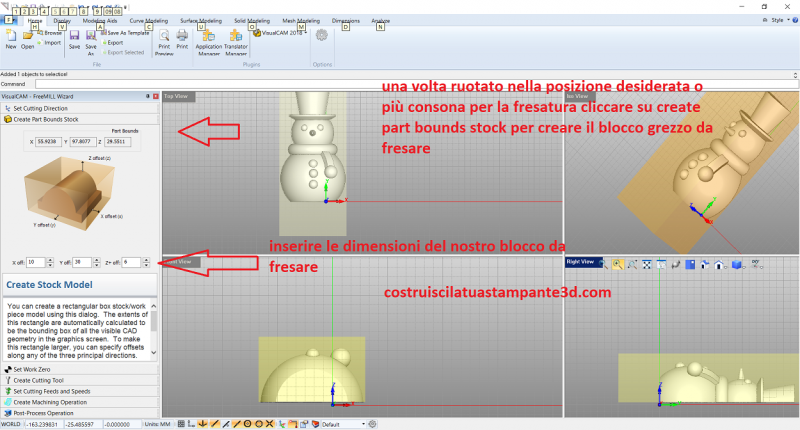Pin the VisualCAM FreeMILL Wizard panel
The height and width of the screenshot is (430, 800).
click(148, 96)
